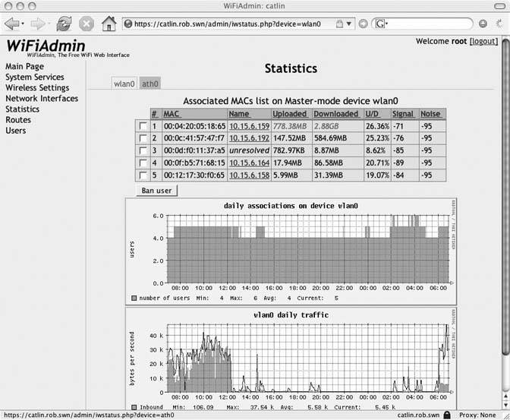510x420 pixels.
Task: Click the padlock icon in status bar
Action: (449, 415)
